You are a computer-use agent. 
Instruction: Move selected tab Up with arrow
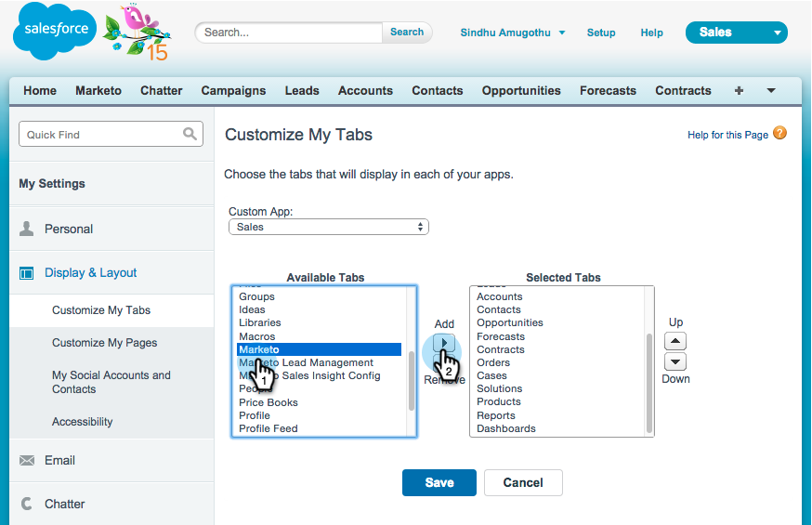pyautogui.click(x=674, y=341)
